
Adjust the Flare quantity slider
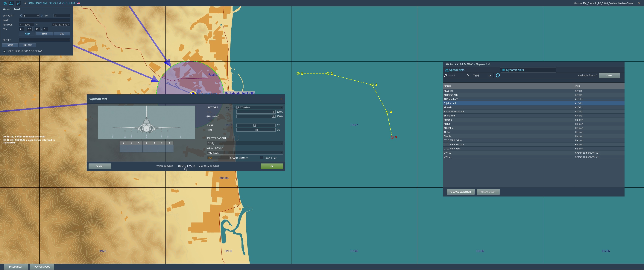tap(255, 125)
